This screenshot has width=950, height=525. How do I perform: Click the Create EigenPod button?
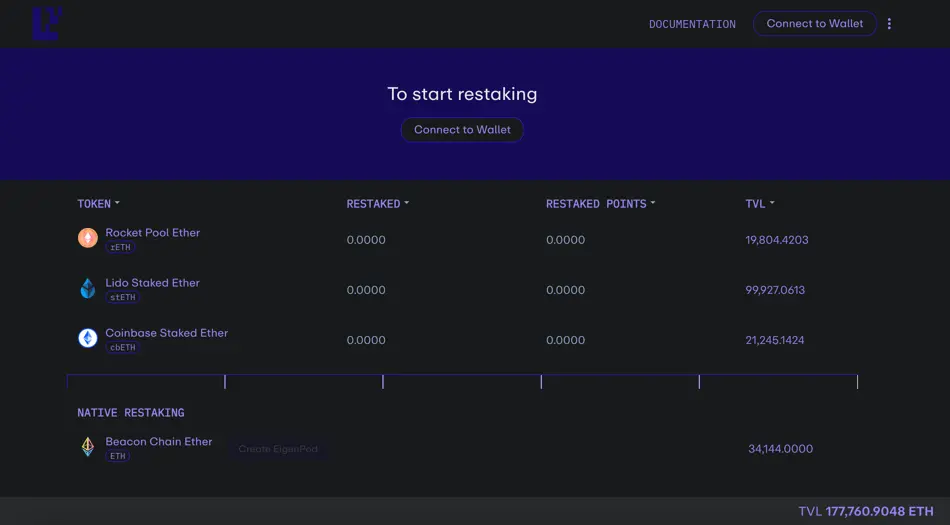(278, 449)
